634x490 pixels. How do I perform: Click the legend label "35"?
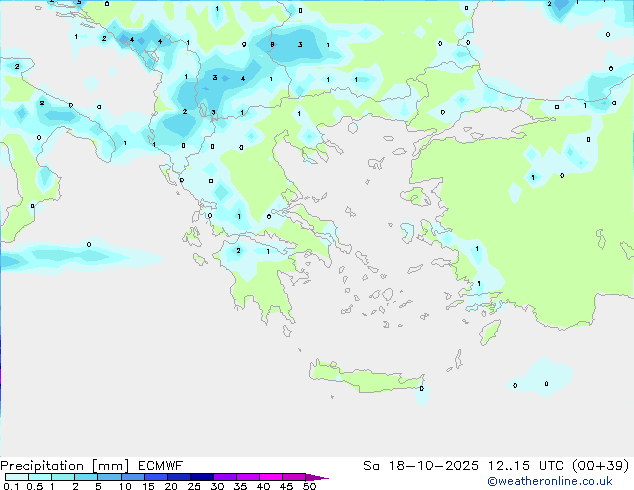[240, 486]
